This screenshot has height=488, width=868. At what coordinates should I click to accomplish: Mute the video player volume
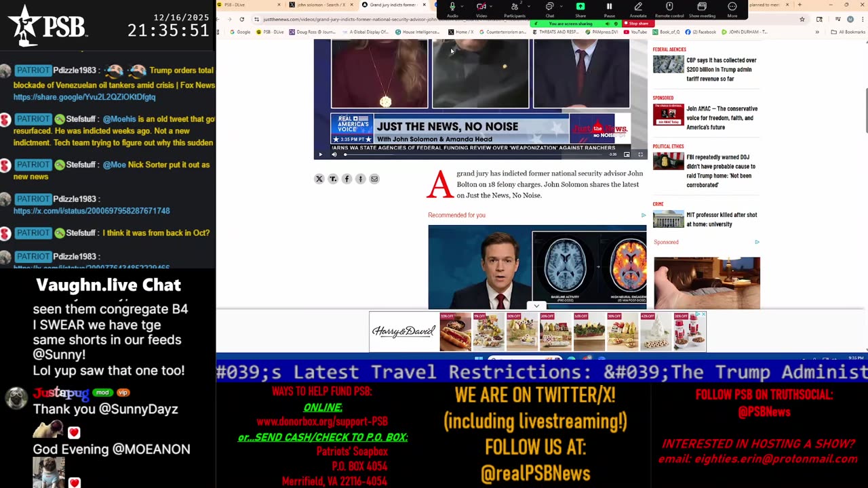pyautogui.click(x=334, y=155)
